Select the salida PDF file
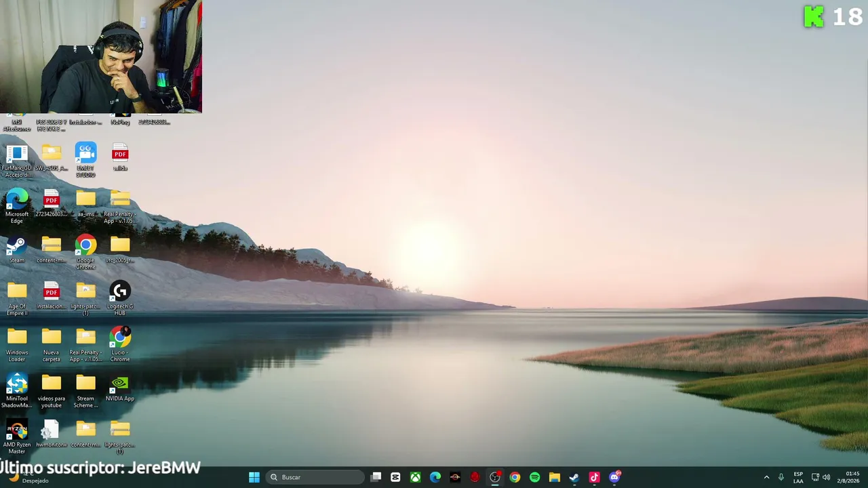The image size is (868, 488). 120,157
